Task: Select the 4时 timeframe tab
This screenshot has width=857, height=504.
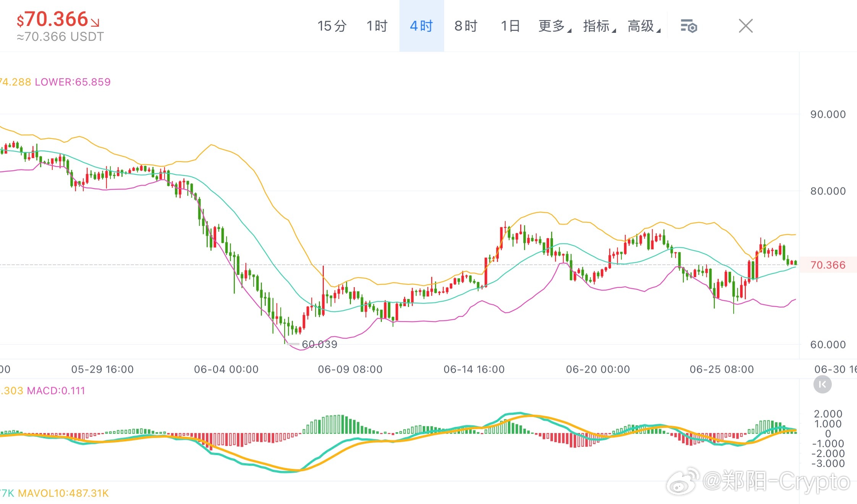Action: pyautogui.click(x=422, y=26)
